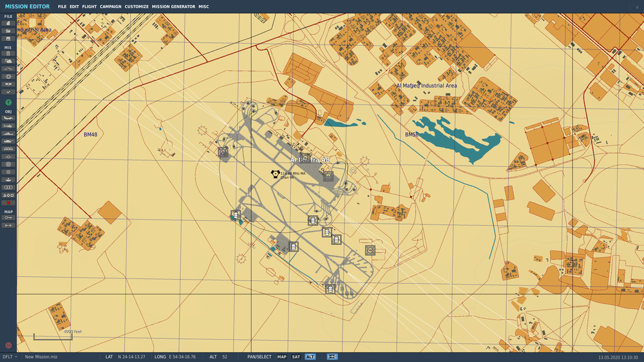Create a new mission file icon
Viewport: 644px width, 362px height.
(x=8, y=23)
